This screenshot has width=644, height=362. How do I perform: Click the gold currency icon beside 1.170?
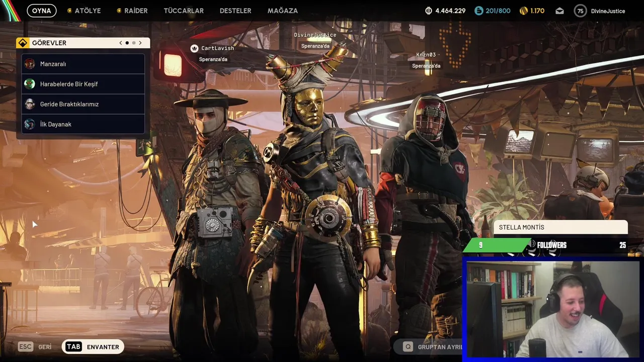pos(523,11)
